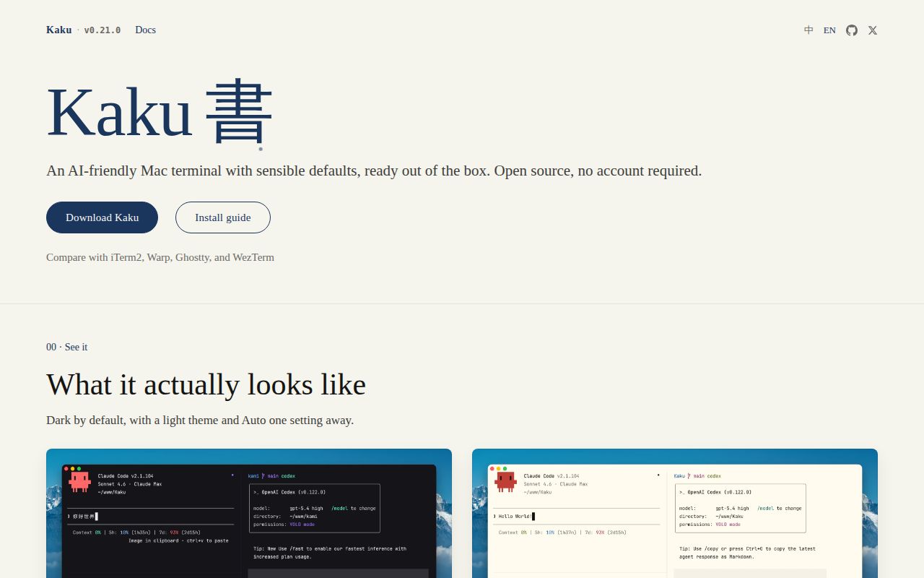
Task: Go to the Kaku home logo link
Action: click(x=58, y=30)
